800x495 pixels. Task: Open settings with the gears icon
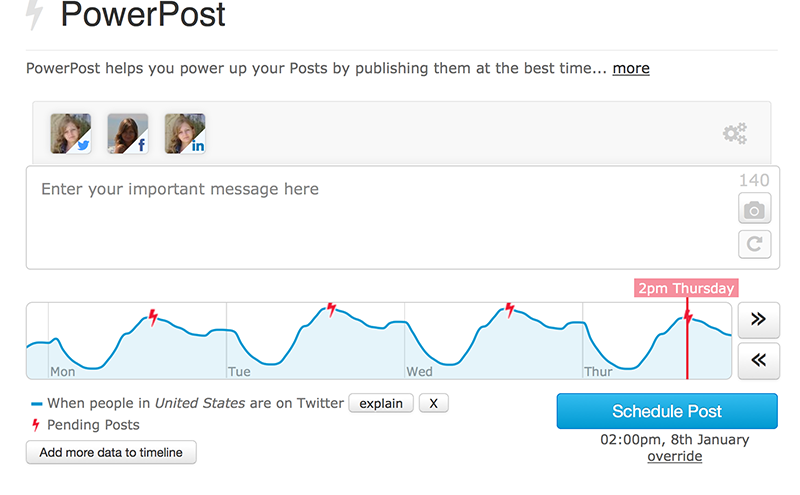pyautogui.click(x=735, y=134)
